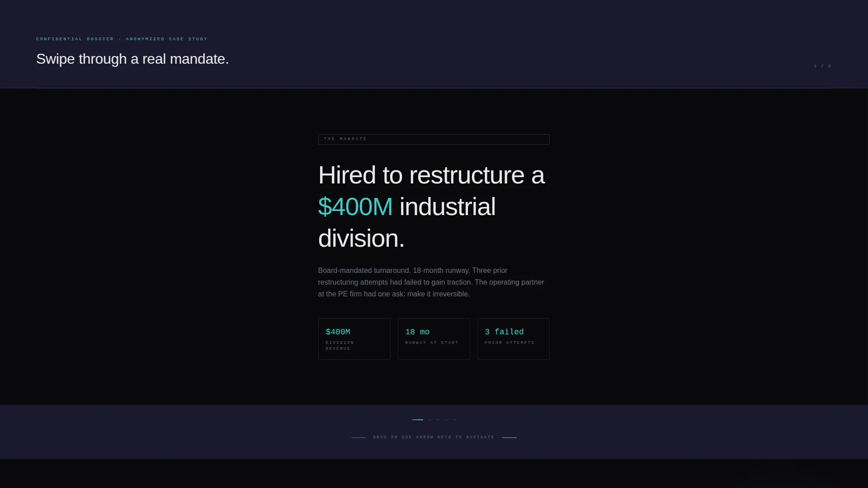Jump to the second slide indicator dash

[x=430, y=420]
